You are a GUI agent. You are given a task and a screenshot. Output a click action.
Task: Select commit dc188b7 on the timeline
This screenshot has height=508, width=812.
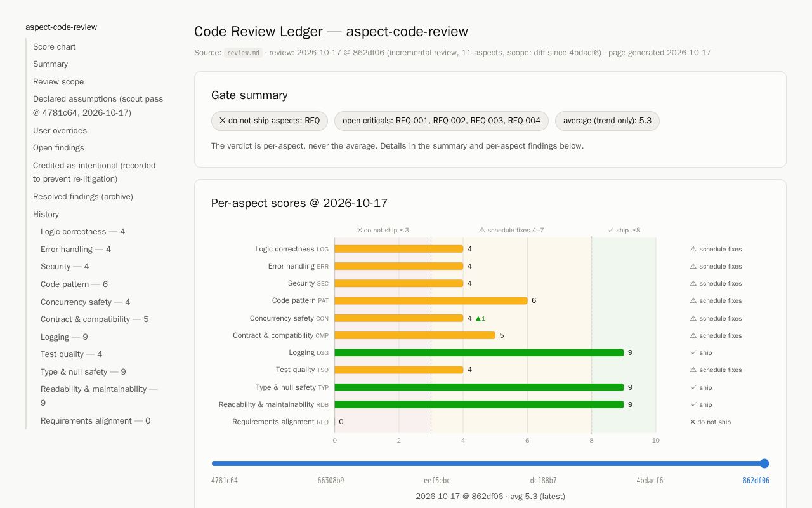(543, 481)
